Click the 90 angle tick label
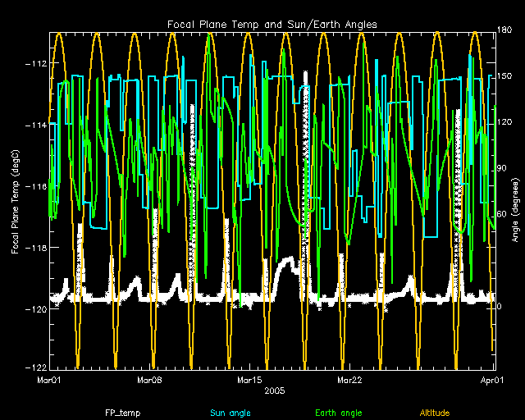Viewport: 525px width, 420px height. (503, 168)
